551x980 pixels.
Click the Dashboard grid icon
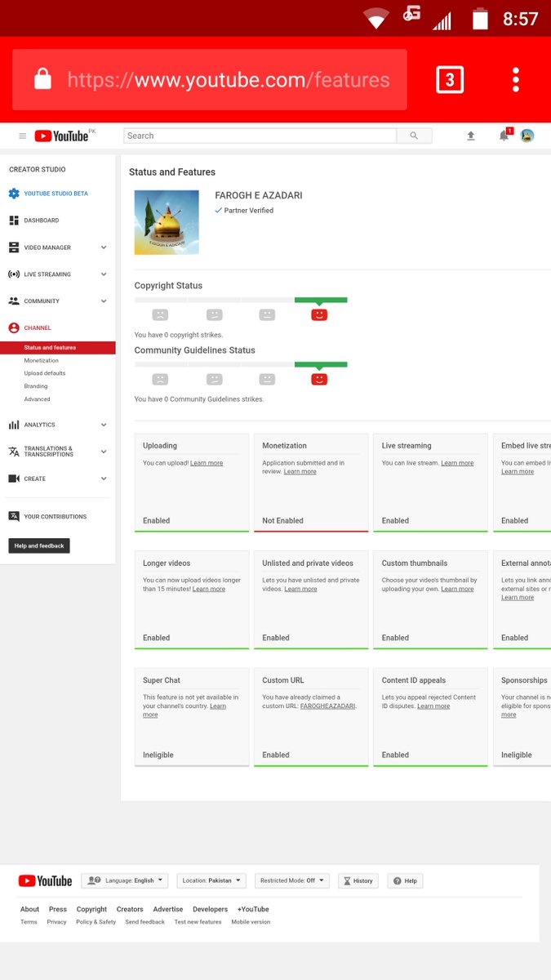pyautogui.click(x=14, y=220)
